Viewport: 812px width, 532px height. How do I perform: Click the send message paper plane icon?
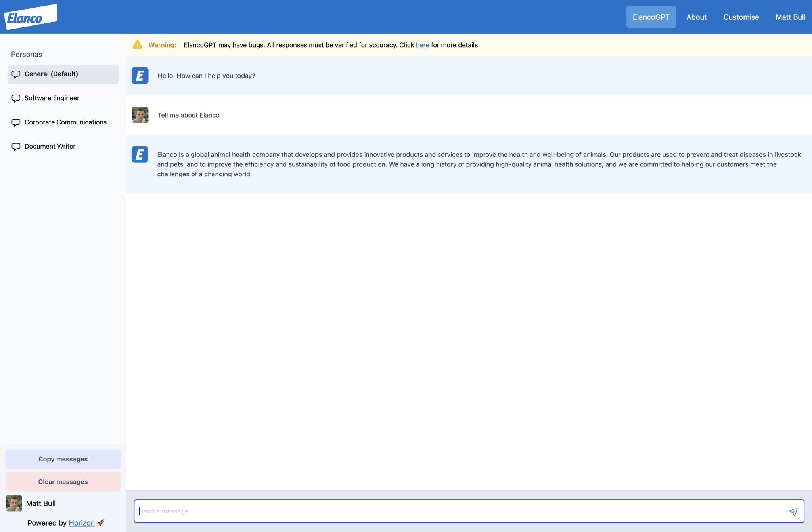pos(793,511)
